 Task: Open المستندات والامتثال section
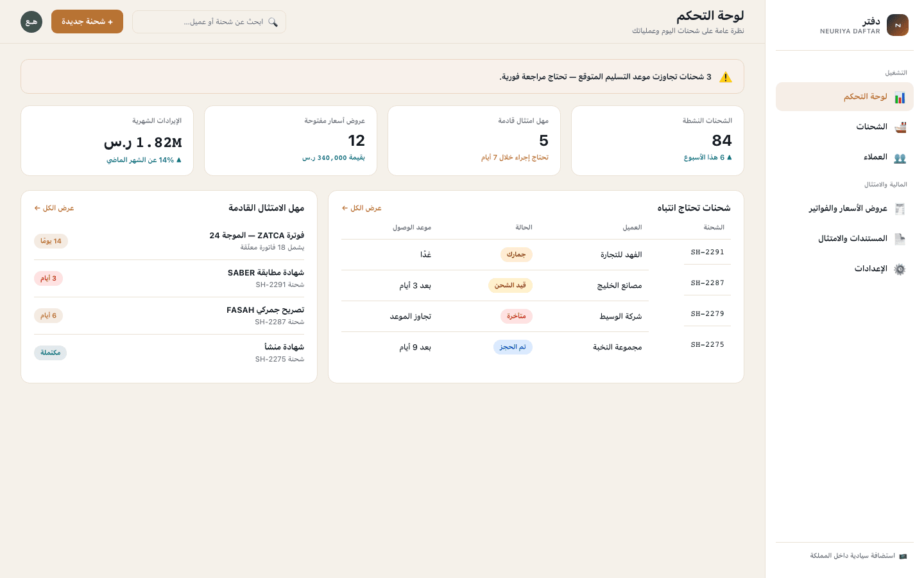[x=844, y=239]
